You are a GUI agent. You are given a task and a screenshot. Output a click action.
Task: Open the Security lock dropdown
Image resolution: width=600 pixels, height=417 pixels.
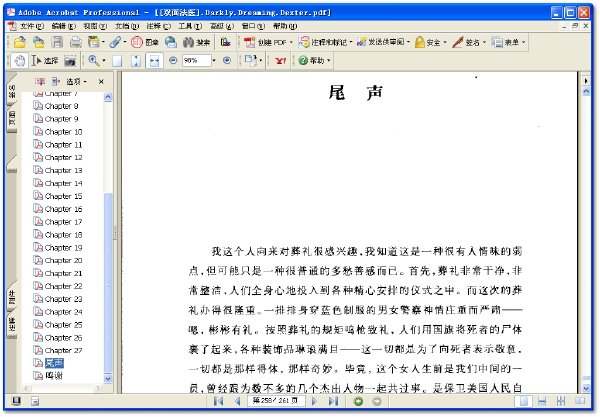coord(431,42)
